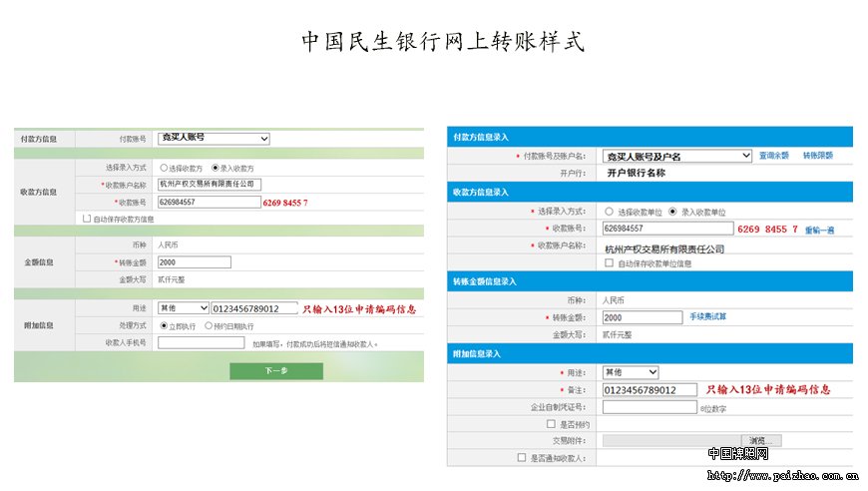Open '付款账号及账户名' dropdown in right form
868x491 pixels.
[677, 156]
